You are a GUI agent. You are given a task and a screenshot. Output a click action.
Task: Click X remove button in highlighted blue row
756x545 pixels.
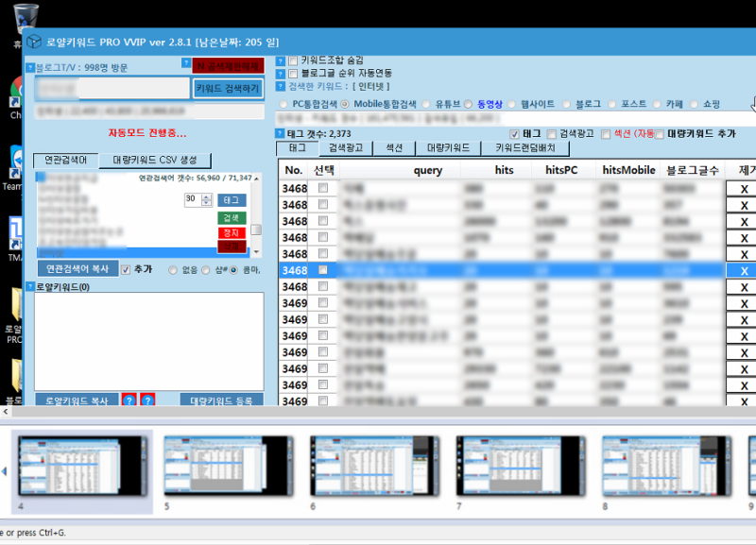click(744, 271)
